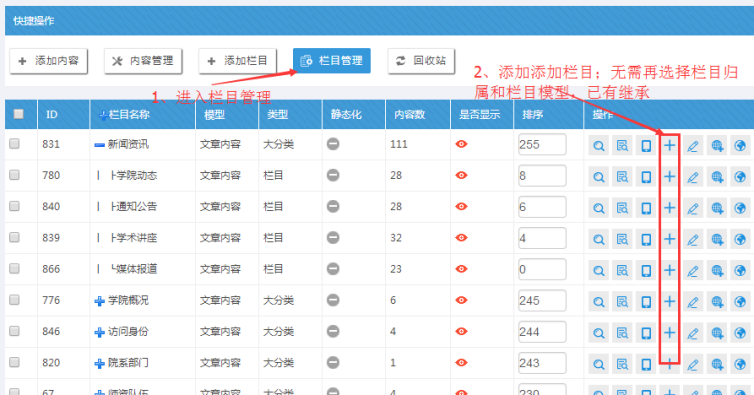Click the globe icon at the end of the 学院概况 row
Image resolution: width=754 pixels, height=395 pixels.
pyautogui.click(x=740, y=302)
